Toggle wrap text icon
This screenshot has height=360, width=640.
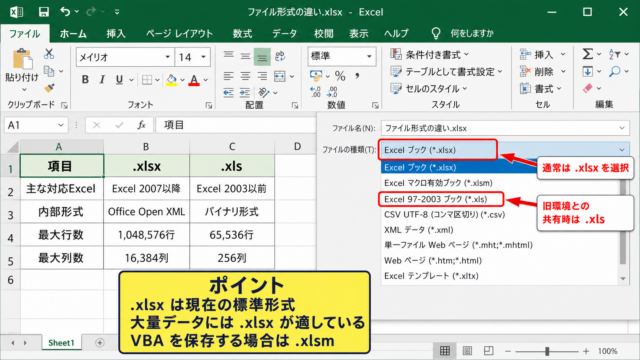pos(280,56)
